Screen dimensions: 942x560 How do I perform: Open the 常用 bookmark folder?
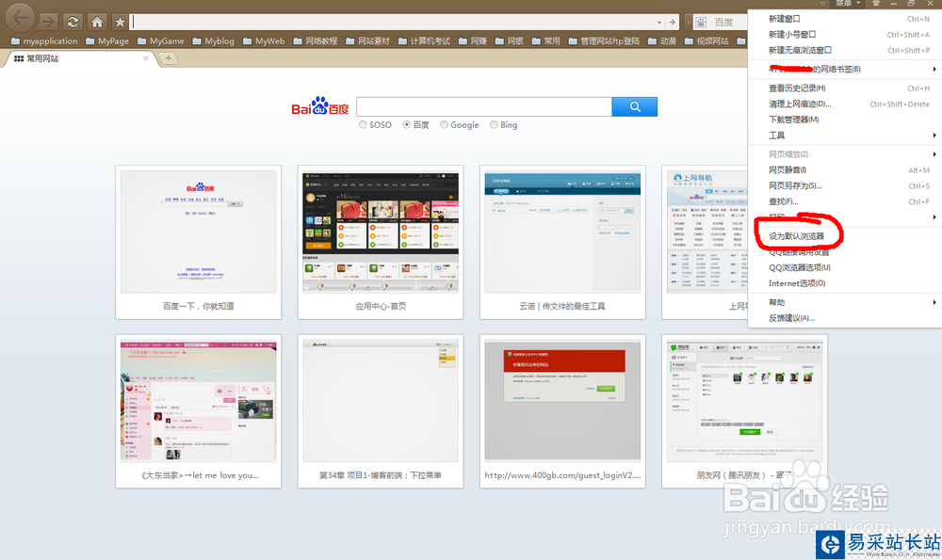coord(545,40)
